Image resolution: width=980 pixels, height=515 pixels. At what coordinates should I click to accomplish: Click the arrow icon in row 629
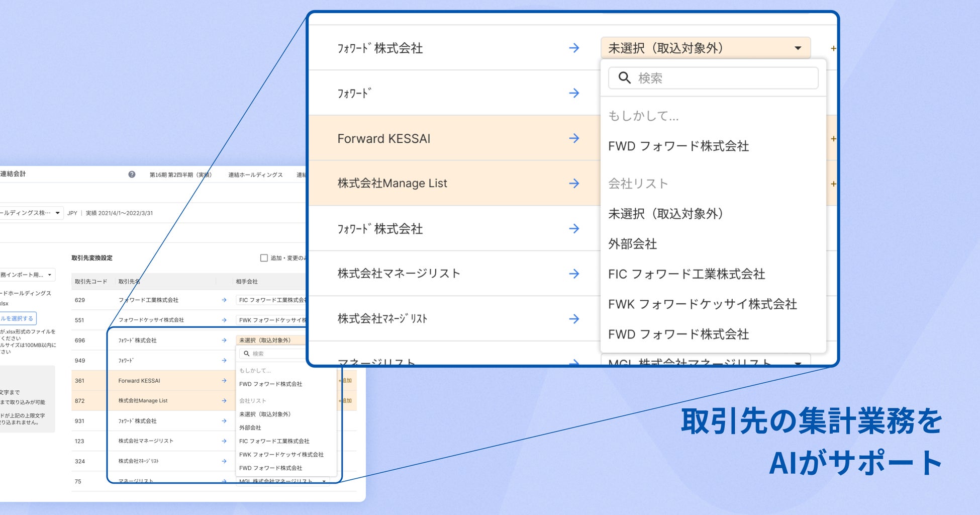point(224,300)
